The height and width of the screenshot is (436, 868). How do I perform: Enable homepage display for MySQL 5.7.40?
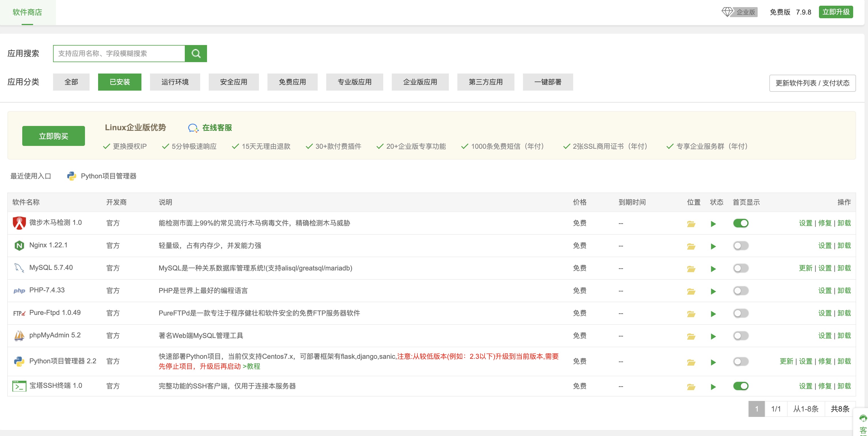coord(741,268)
